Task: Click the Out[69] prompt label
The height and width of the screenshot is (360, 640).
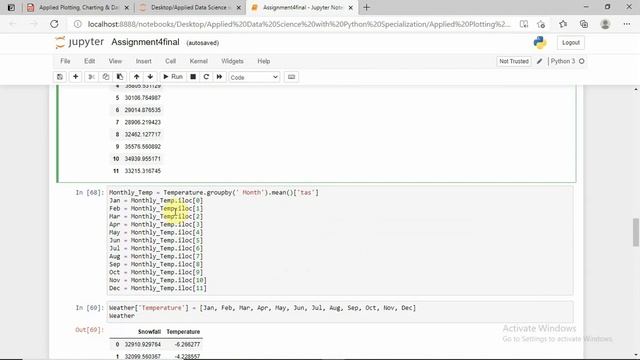Action: point(89,330)
